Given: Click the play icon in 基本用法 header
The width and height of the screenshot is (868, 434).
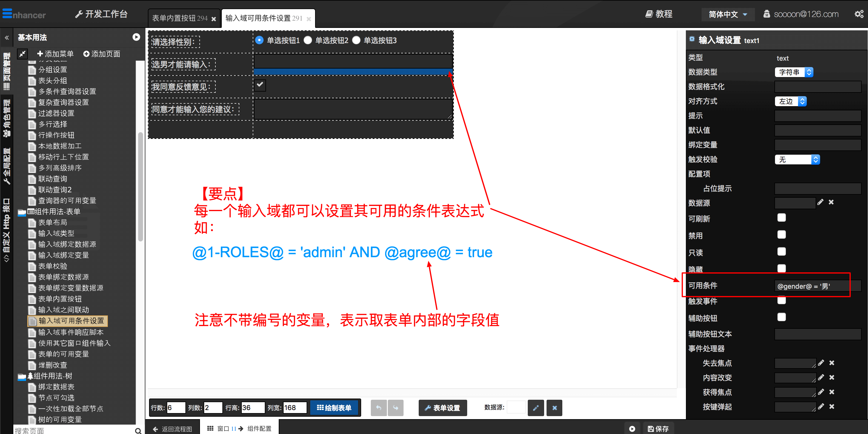Looking at the screenshot, I should pos(136,37).
